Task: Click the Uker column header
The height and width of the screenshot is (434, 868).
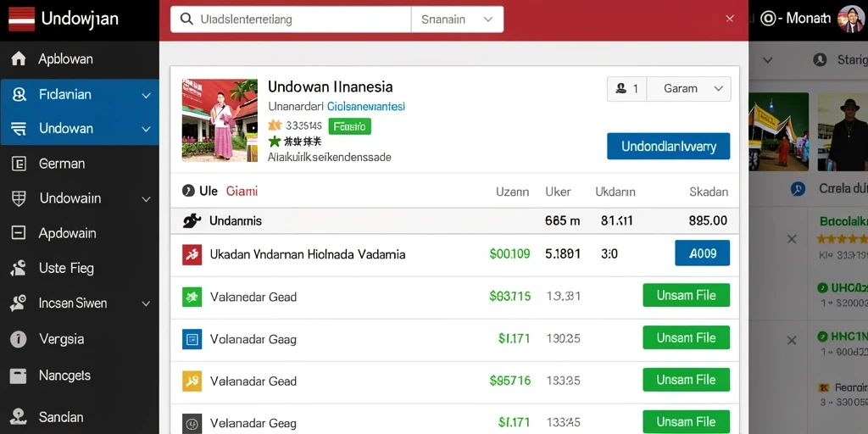Action: click(x=558, y=192)
